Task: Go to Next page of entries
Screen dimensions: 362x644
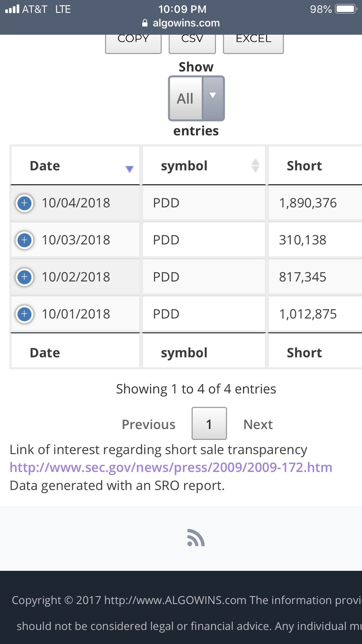Action: coord(258,424)
